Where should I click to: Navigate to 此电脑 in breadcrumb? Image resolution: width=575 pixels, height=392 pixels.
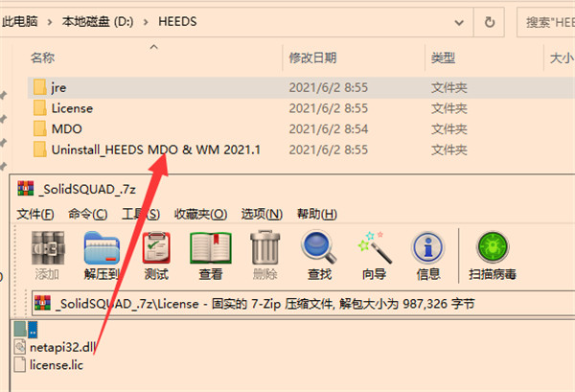pos(20,22)
